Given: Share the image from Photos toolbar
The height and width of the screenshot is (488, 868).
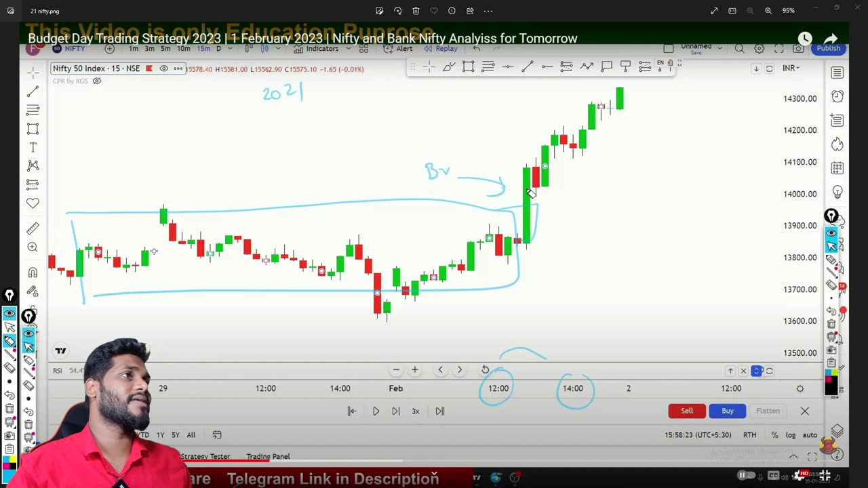Looking at the screenshot, I should coord(470,11).
